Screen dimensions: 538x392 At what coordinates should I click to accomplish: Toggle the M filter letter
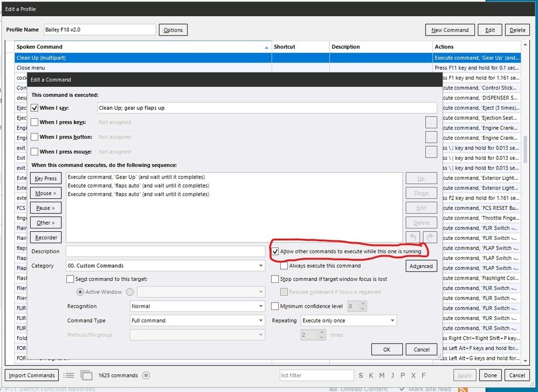[381, 375]
